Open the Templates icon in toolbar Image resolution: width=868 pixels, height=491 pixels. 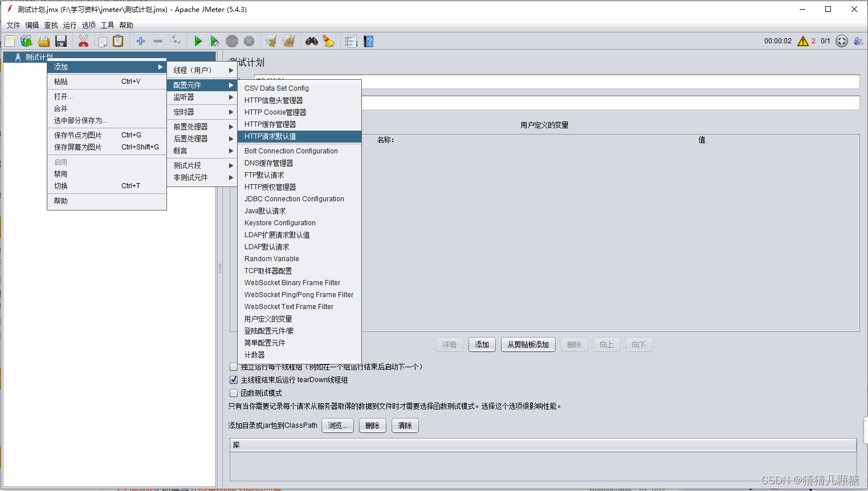tap(26, 41)
